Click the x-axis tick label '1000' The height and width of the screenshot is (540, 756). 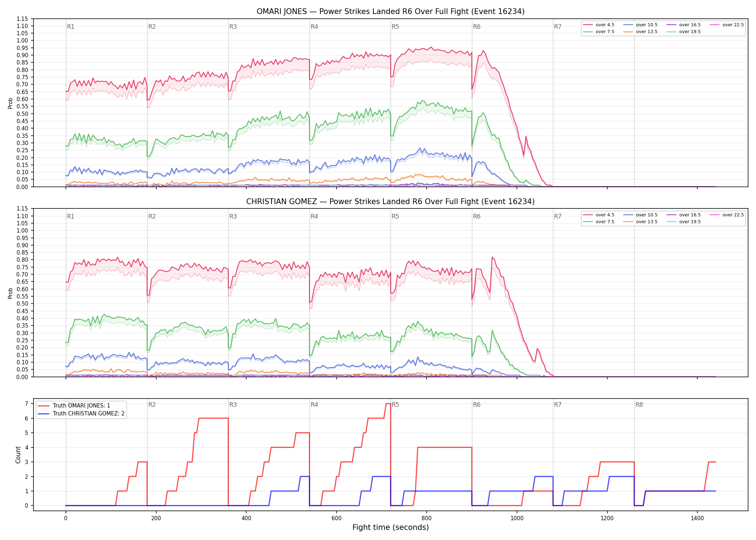tap(517, 518)
